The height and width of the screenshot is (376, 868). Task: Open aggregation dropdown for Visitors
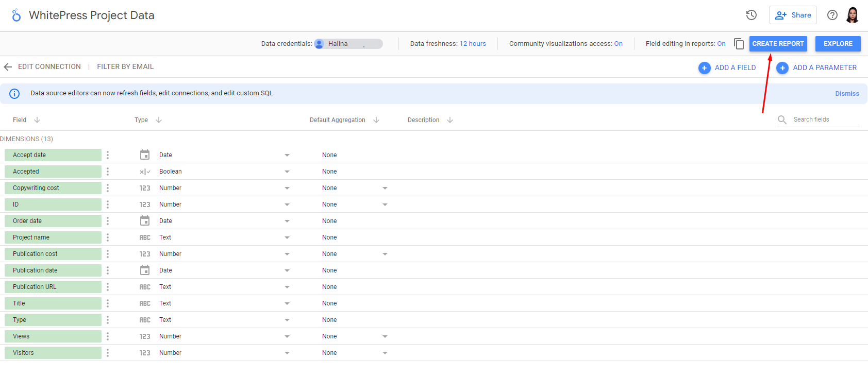(385, 353)
